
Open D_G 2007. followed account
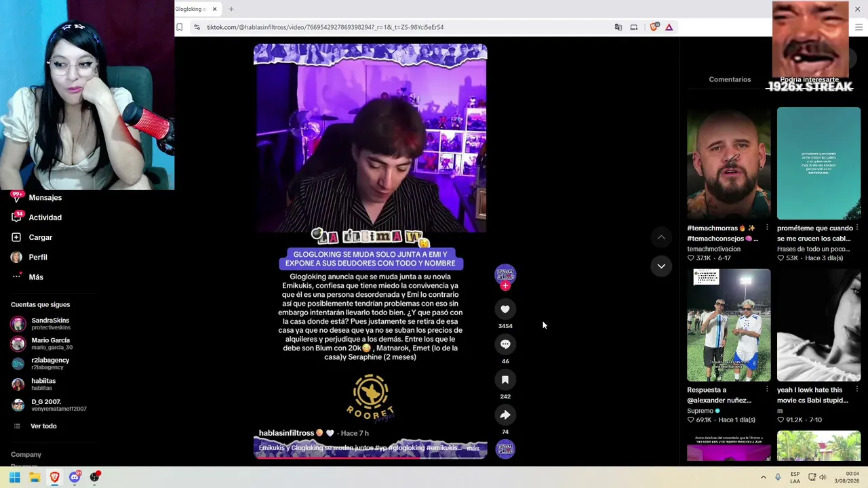pos(49,405)
